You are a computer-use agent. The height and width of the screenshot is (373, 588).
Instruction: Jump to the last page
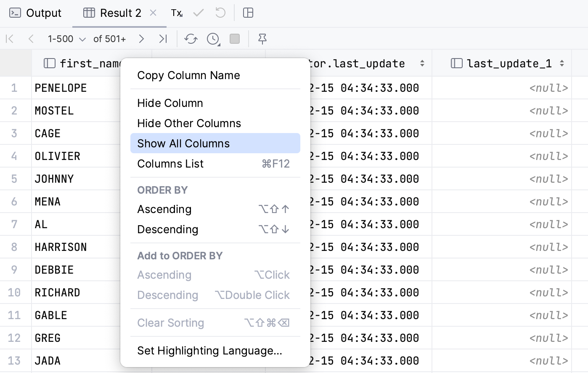163,39
